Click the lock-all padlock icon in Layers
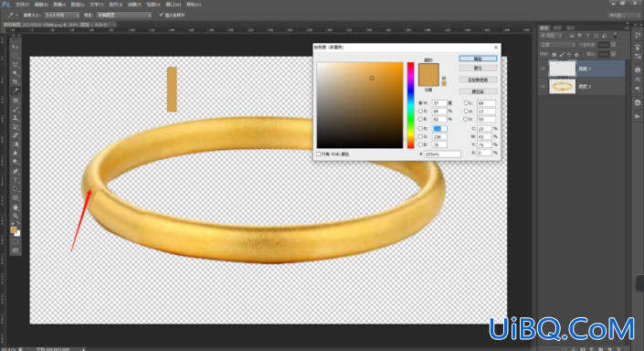The height and width of the screenshot is (351, 644). pos(576,54)
